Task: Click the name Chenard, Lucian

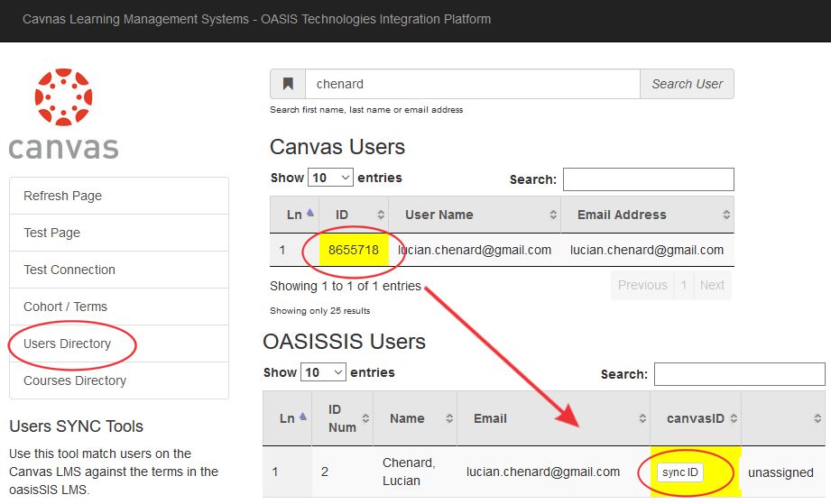Action: (x=409, y=472)
